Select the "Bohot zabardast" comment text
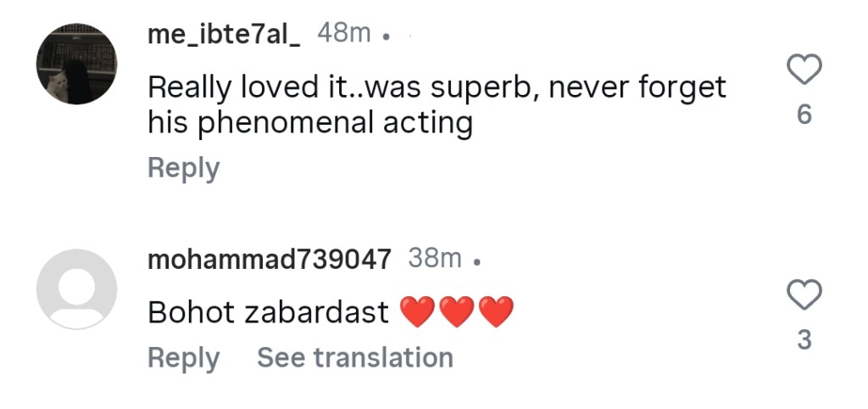Viewport: 868px width, 409px height. pyautogui.click(x=268, y=312)
